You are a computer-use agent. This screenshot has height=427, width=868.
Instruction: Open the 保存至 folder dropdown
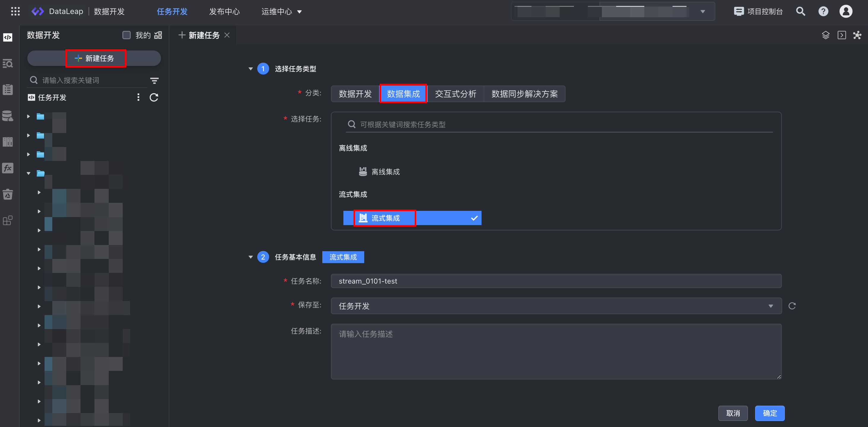click(556, 306)
